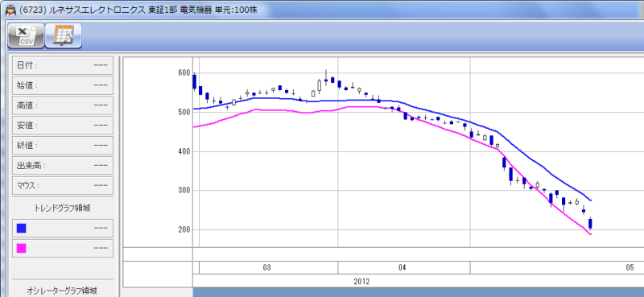This screenshot has height=297, width=644.
Task: Click the last candlestick near 200
Action: click(590, 224)
